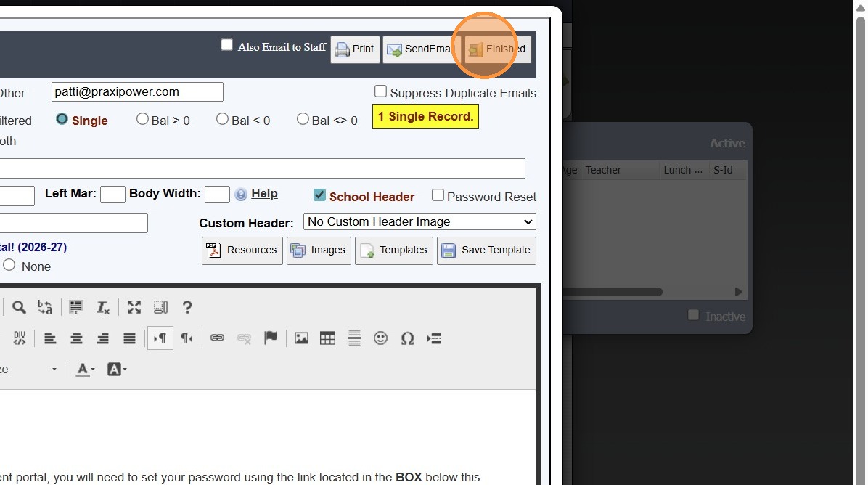Enable the Password Reset checkbox
Screen dimensions: 868x485
tap(438, 195)
